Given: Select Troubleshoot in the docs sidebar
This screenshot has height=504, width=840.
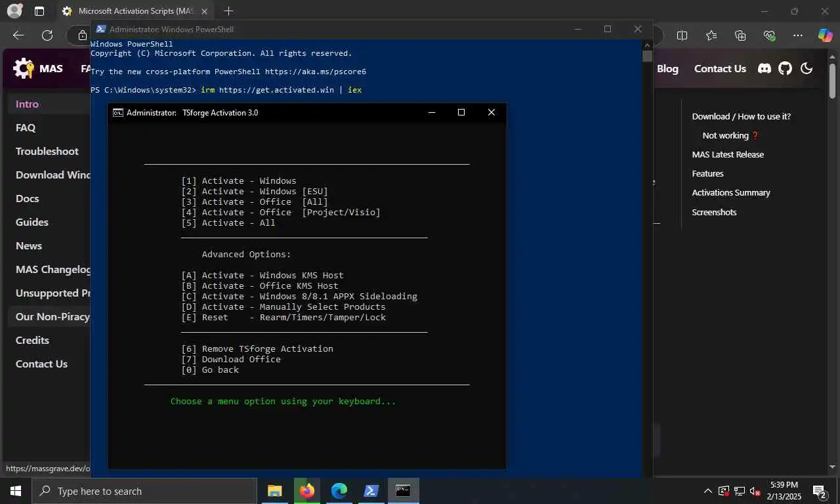Looking at the screenshot, I should point(49,151).
